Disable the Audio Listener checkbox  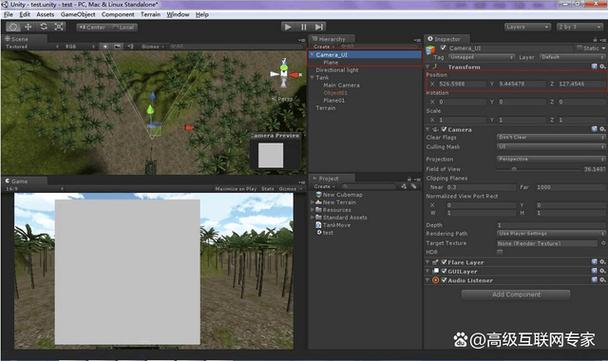[x=444, y=280]
